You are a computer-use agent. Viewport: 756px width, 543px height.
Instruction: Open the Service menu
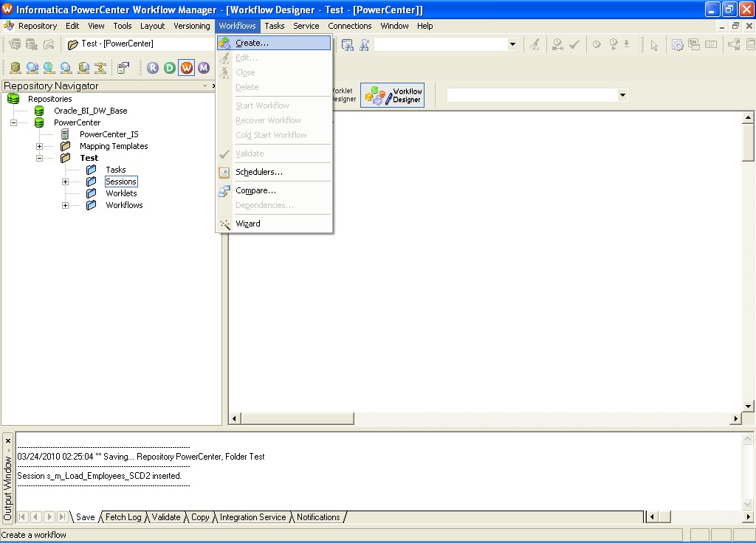[306, 26]
